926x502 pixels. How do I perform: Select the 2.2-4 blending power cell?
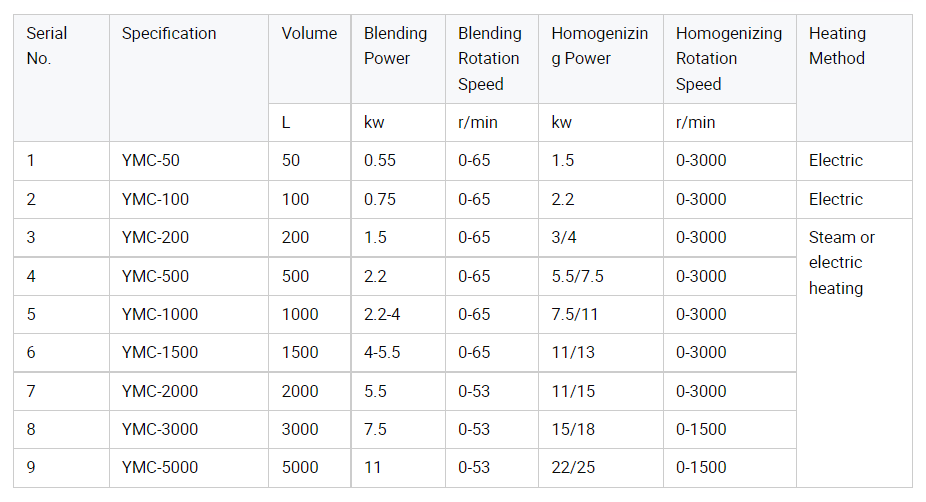point(398,314)
